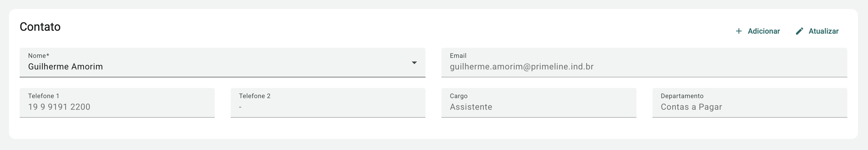
Task: Click the Telefone 1 label
Action: [43, 96]
